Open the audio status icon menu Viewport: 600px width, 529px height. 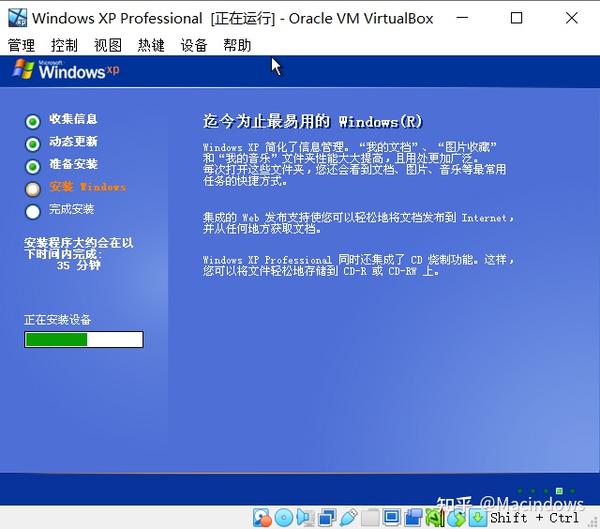[305, 518]
